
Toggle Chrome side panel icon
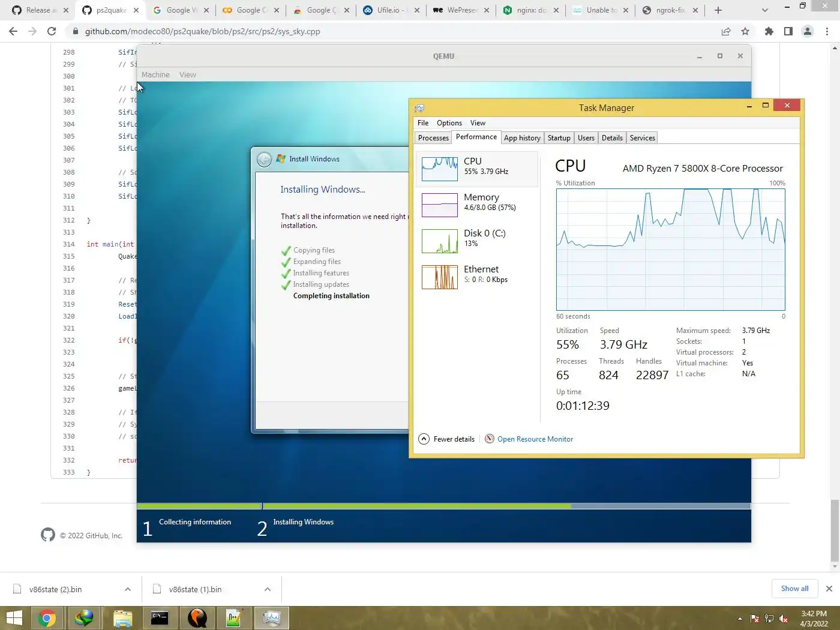click(x=788, y=31)
